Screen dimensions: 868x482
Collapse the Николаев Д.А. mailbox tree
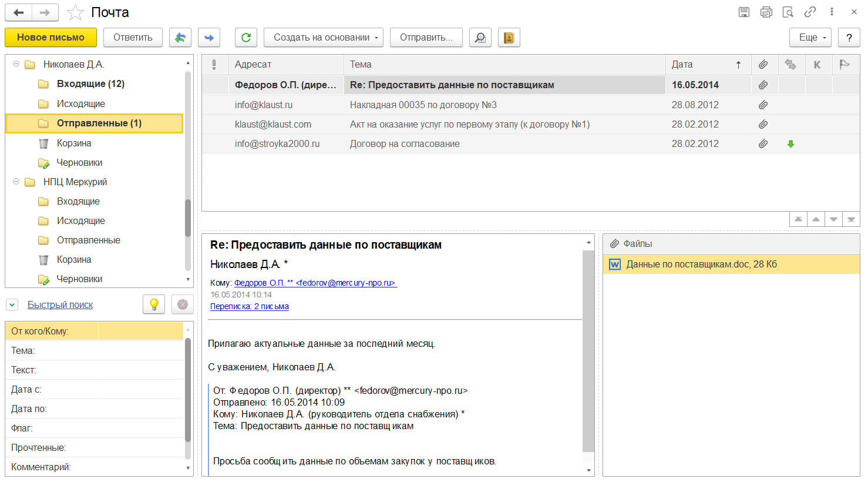coord(16,64)
